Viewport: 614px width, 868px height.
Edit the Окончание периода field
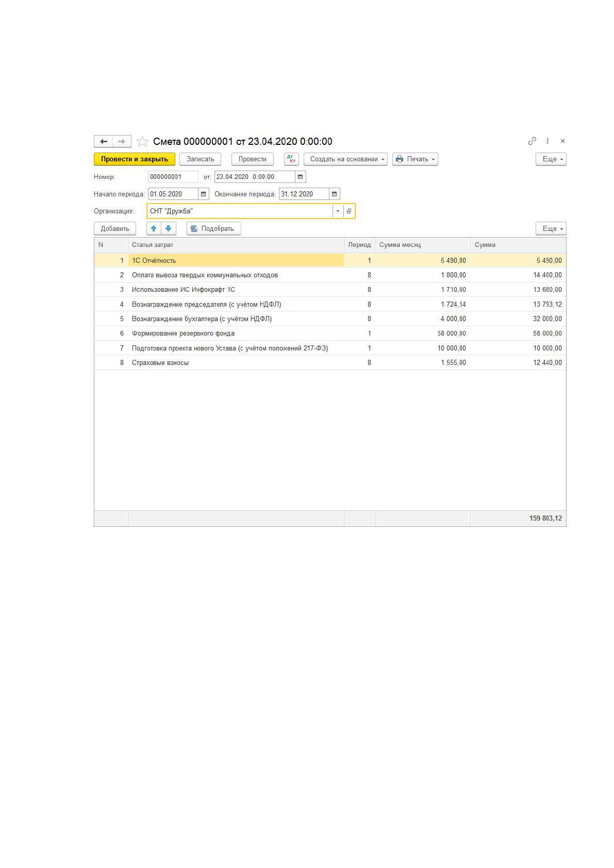point(304,194)
